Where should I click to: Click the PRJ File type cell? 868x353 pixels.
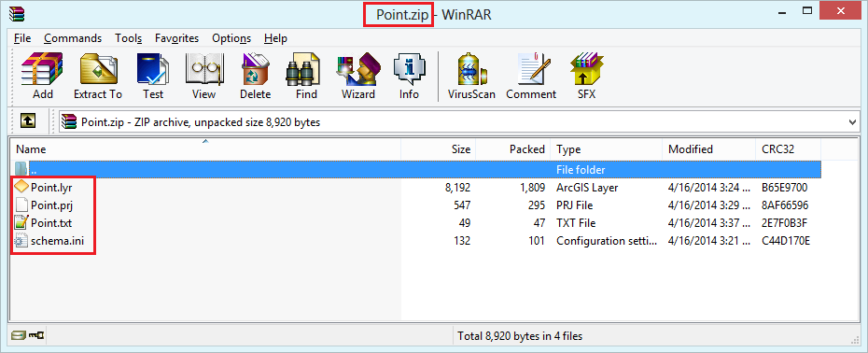tap(575, 205)
